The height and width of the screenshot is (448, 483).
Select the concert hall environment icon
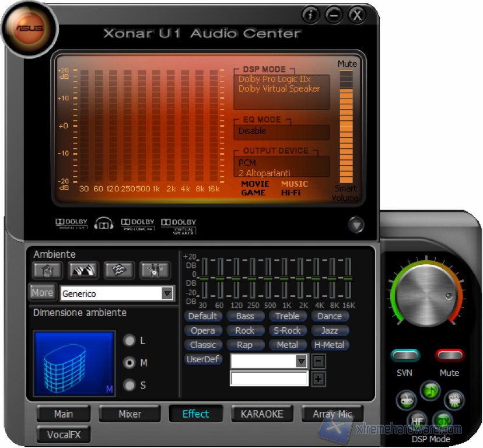coord(83,270)
